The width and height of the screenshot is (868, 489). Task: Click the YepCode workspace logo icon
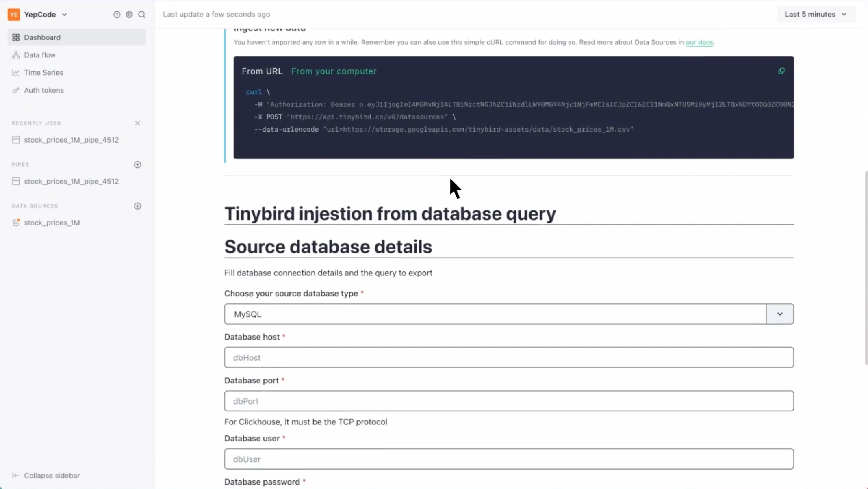click(14, 15)
